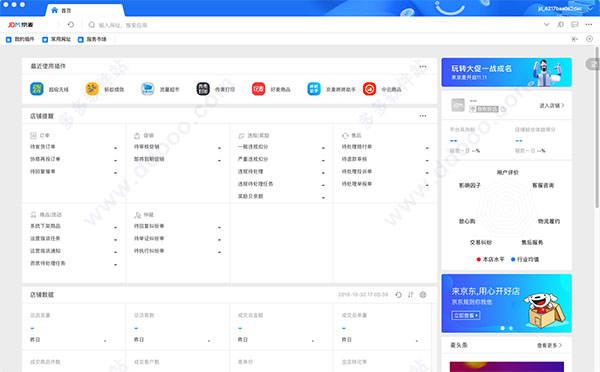600x372 pixels.
Task: Launch the black print plugin icon
Action: coord(203,89)
